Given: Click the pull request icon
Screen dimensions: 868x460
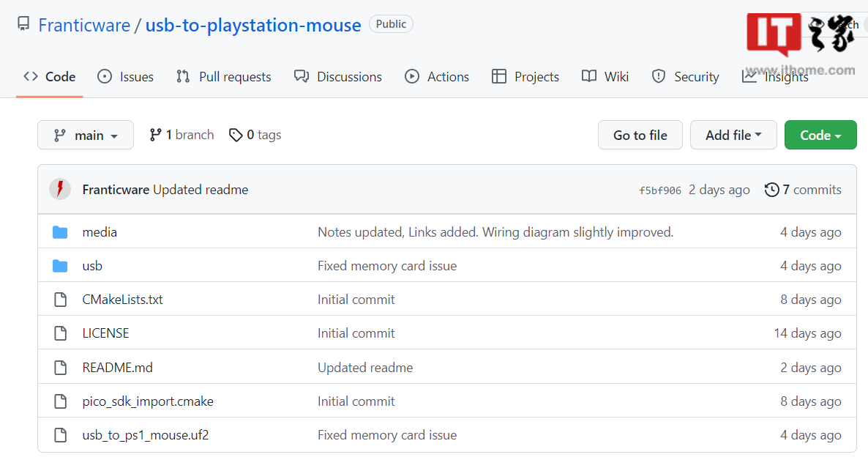Looking at the screenshot, I should tap(183, 76).
